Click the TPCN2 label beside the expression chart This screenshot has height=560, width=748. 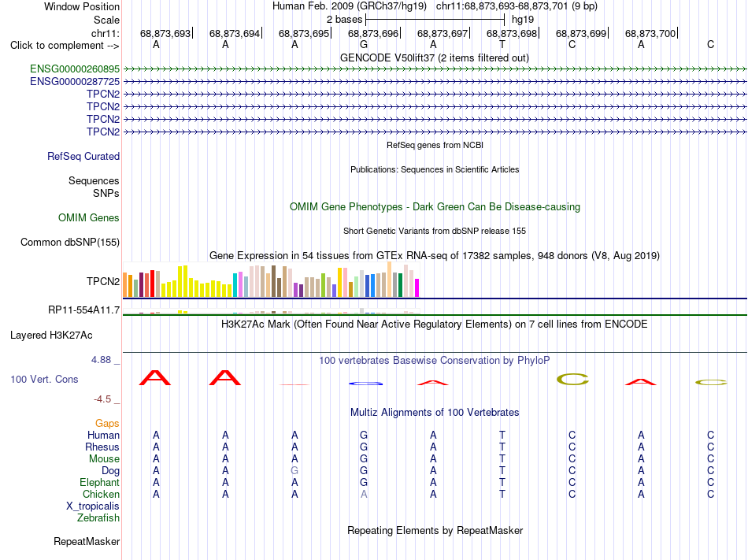click(103, 281)
